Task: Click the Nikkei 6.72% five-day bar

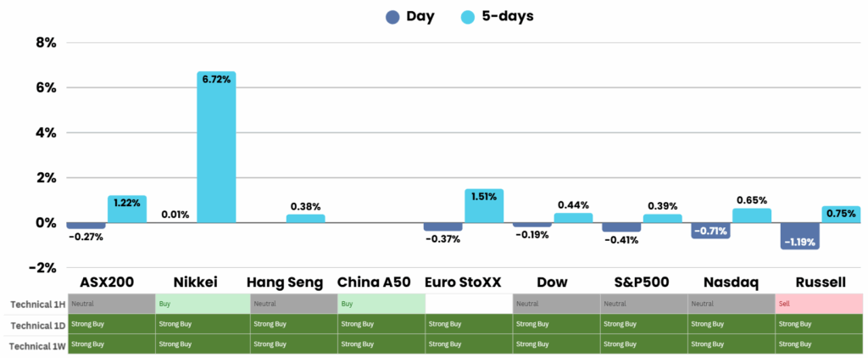Action: pos(216,148)
